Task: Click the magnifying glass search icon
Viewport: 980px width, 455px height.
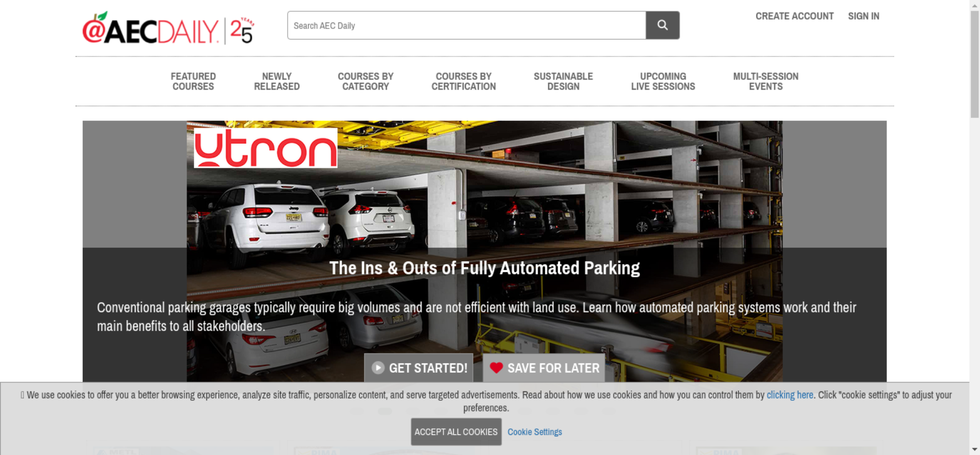Action: pos(662,25)
